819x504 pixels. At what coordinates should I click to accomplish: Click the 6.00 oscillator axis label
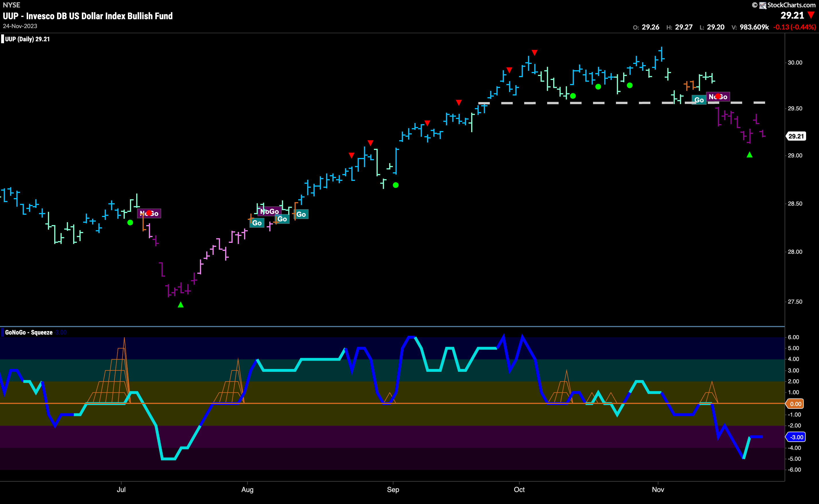point(794,337)
